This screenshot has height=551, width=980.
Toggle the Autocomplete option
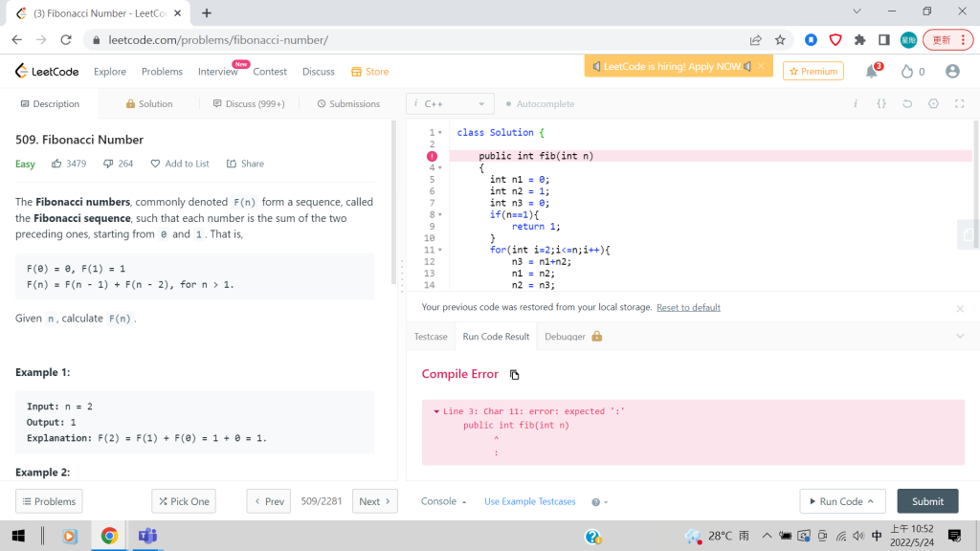pos(540,103)
